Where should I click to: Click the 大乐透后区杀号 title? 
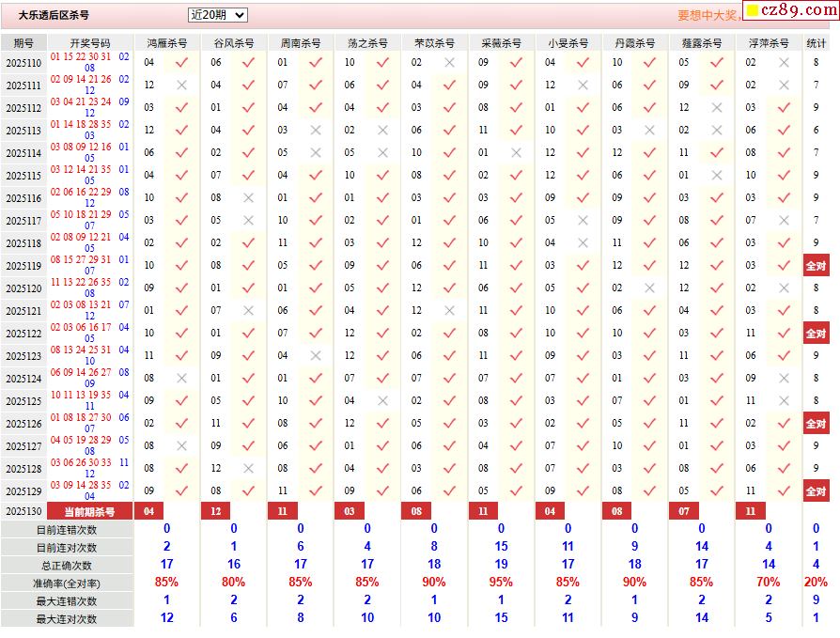pyautogui.click(x=54, y=16)
